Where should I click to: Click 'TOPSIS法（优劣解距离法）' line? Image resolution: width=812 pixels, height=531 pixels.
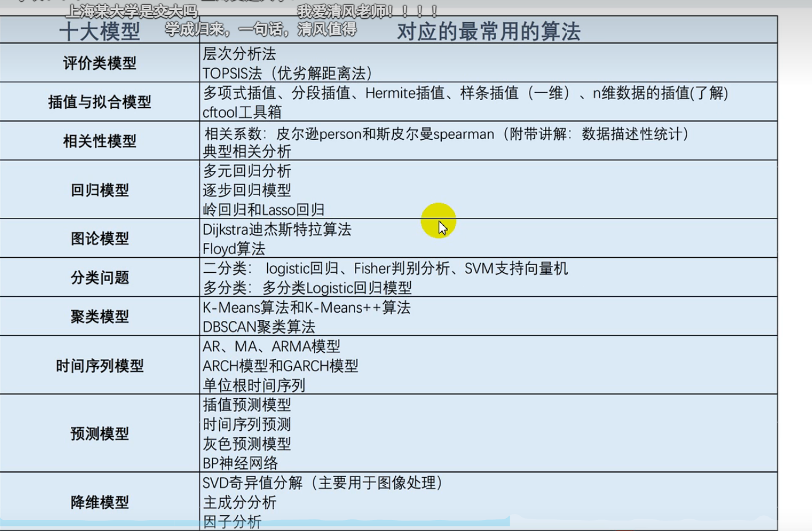pyautogui.click(x=288, y=73)
